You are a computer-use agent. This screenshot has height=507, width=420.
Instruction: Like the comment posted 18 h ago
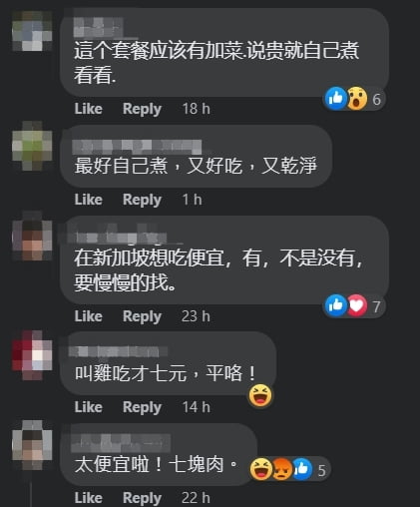[88, 109]
